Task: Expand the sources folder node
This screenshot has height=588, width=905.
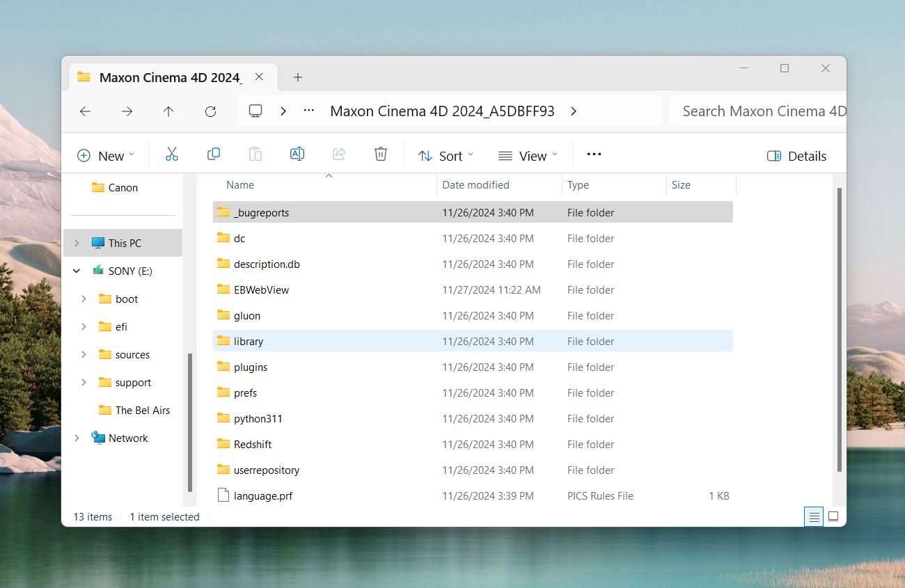Action: [x=84, y=354]
